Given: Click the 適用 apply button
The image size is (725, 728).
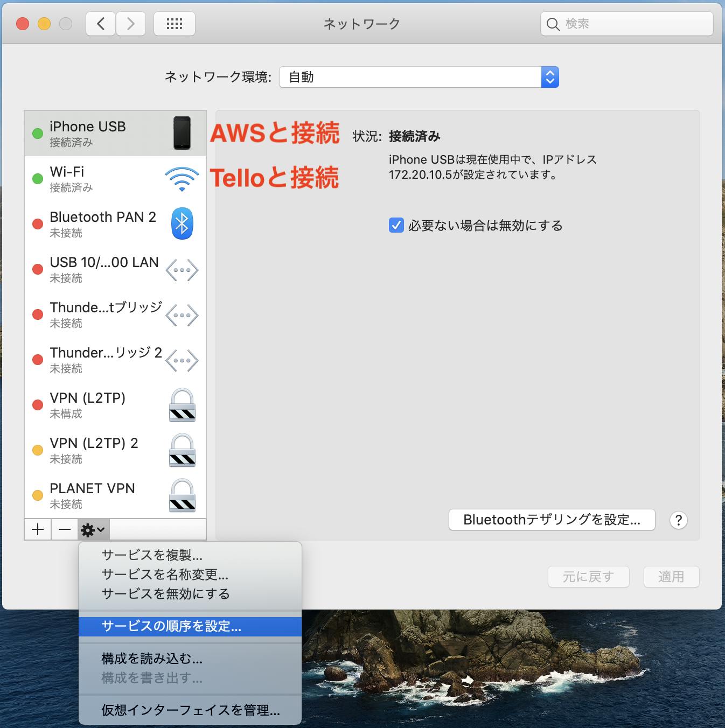Looking at the screenshot, I should click(672, 577).
